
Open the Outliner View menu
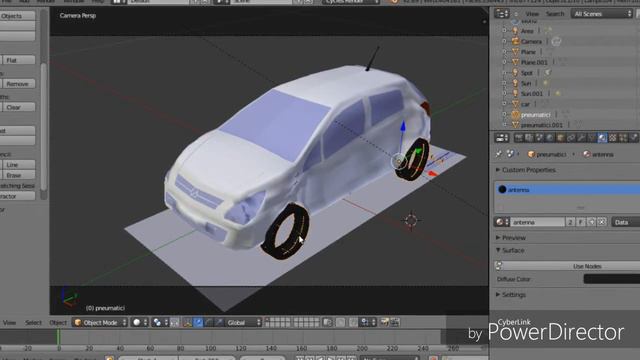coord(532,13)
